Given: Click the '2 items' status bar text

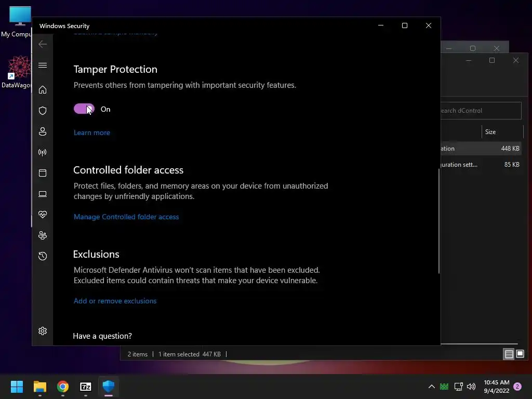Looking at the screenshot, I should 137,354.
